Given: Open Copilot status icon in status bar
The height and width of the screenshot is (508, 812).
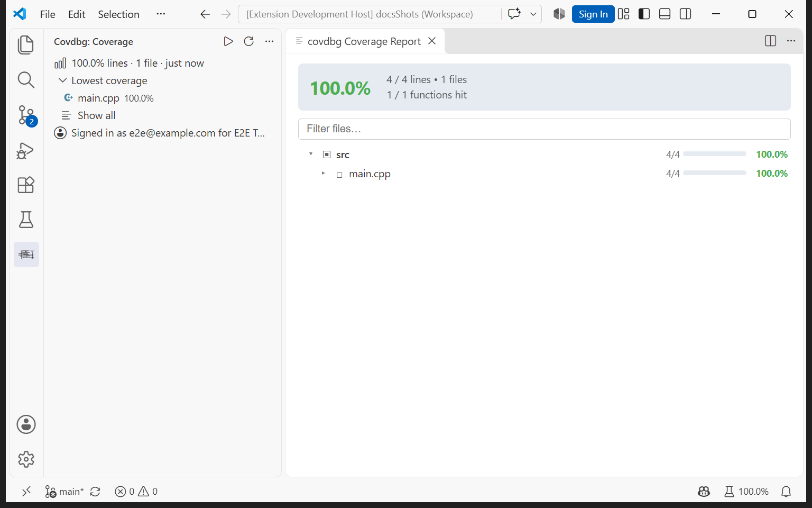Looking at the screenshot, I should [x=704, y=492].
